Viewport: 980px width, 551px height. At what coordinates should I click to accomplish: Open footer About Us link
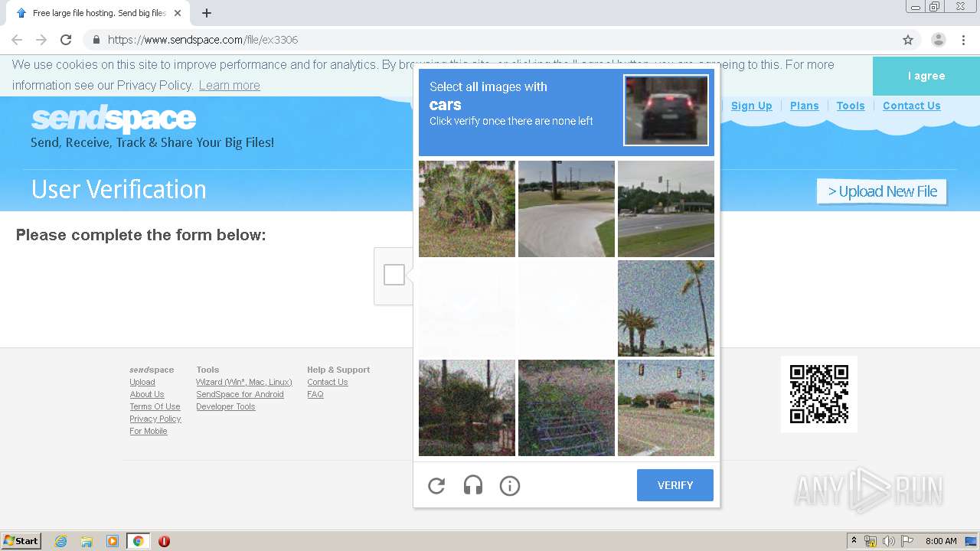coord(147,394)
